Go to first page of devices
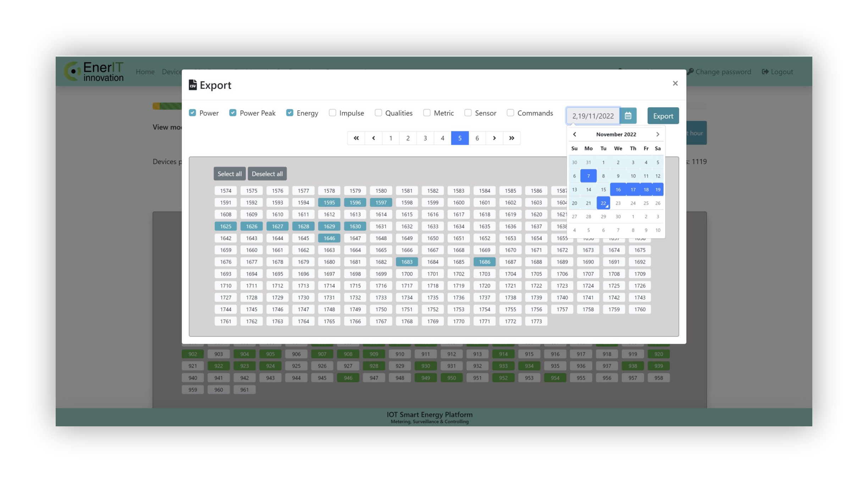Image resolution: width=868 pixels, height=482 pixels. tap(356, 138)
